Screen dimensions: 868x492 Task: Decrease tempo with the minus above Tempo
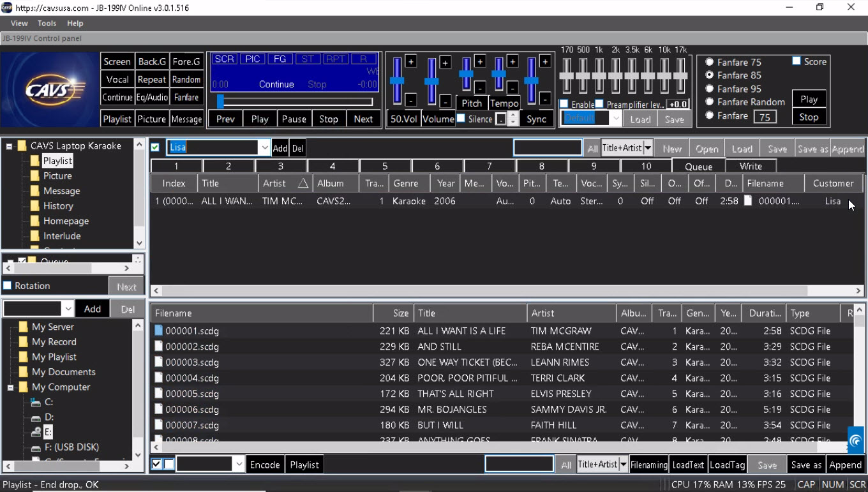point(513,87)
